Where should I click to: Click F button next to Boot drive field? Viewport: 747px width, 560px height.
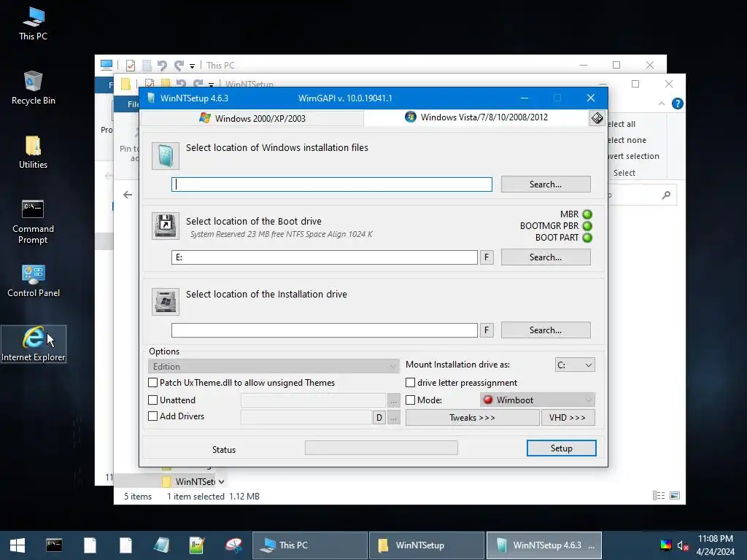tap(487, 257)
